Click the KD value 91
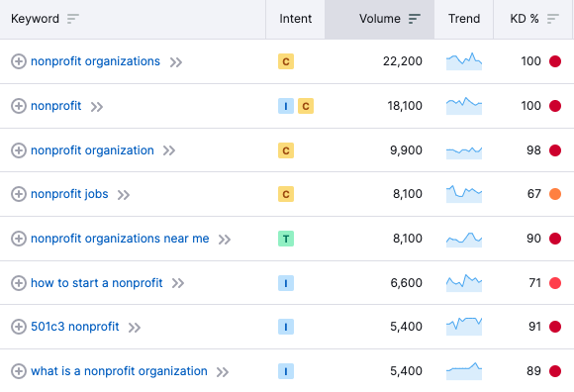 click(x=534, y=326)
